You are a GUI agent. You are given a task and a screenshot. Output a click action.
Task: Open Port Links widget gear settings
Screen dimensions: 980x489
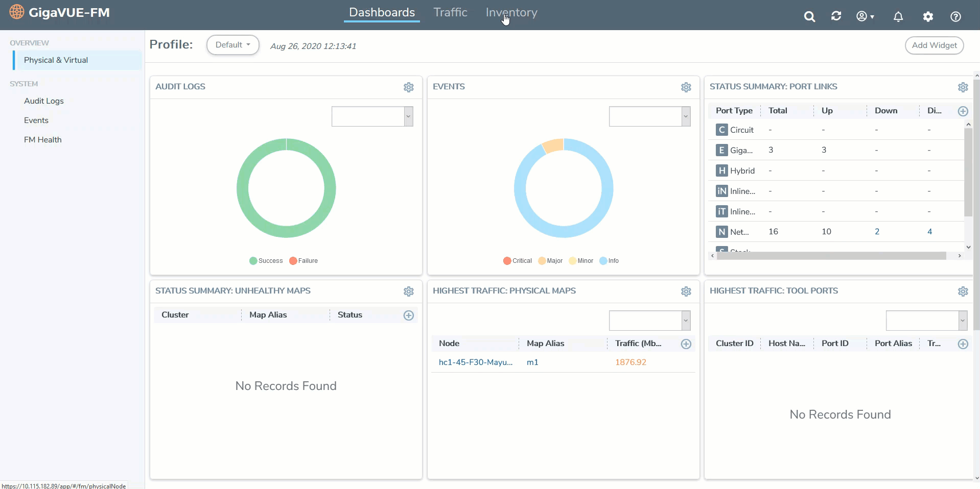(963, 87)
